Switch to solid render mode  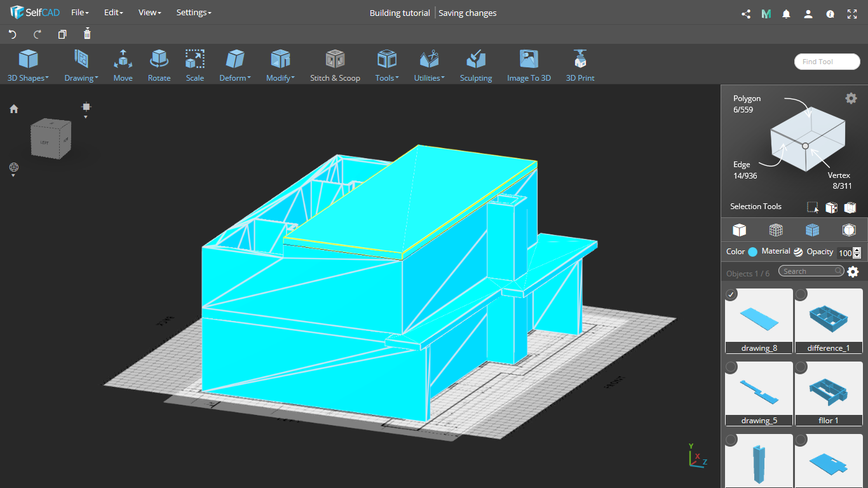click(739, 230)
